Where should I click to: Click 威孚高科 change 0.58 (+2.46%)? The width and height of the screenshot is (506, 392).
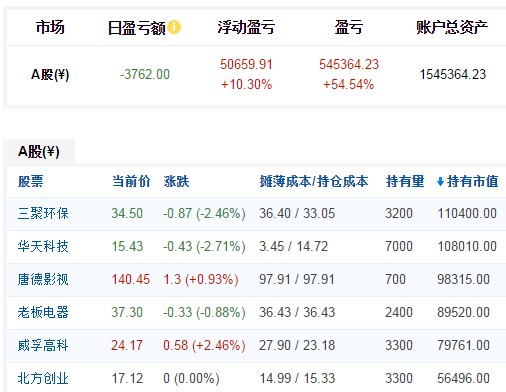tap(204, 345)
